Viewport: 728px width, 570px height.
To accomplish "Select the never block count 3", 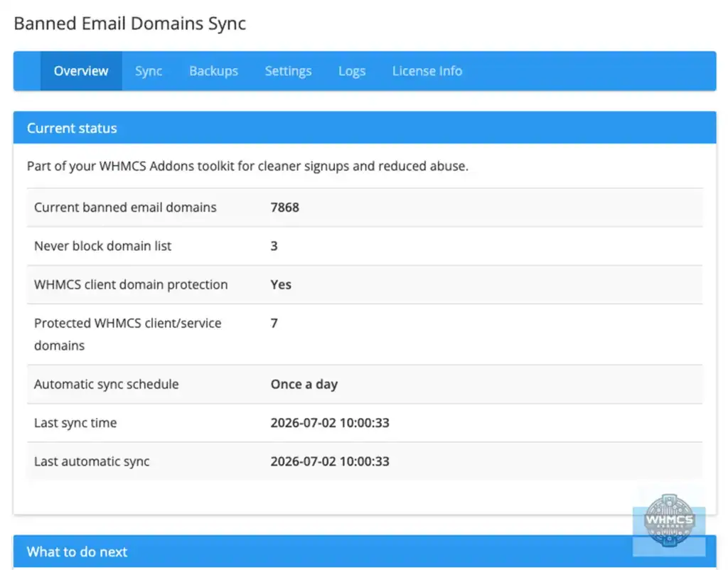I will pyautogui.click(x=274, y=246).
